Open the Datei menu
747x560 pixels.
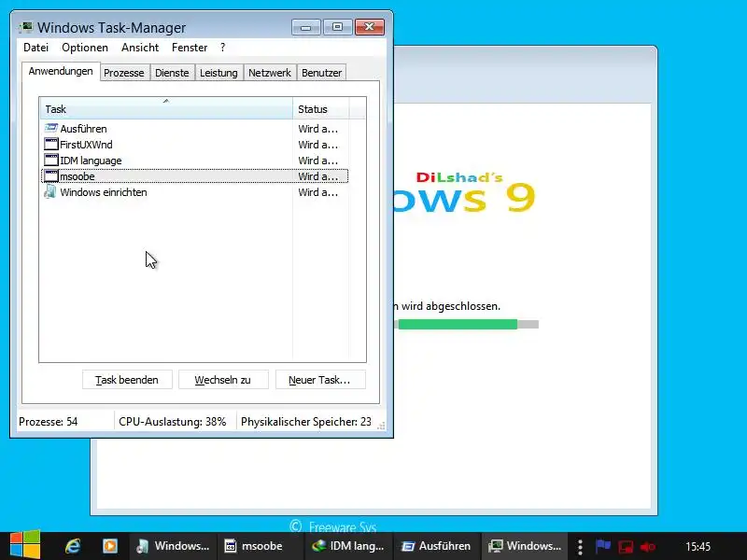click(x=35, y=48)
